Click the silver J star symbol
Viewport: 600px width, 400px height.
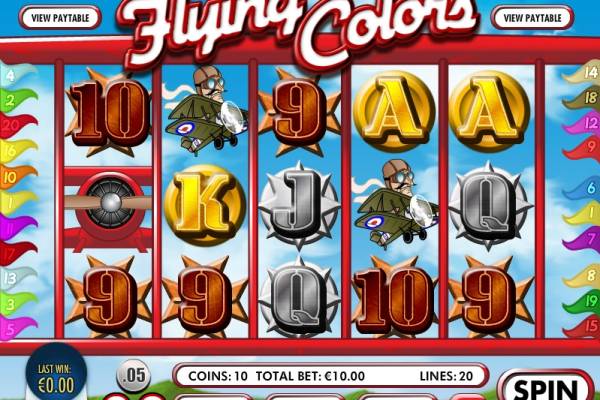(x=299, y=206)
